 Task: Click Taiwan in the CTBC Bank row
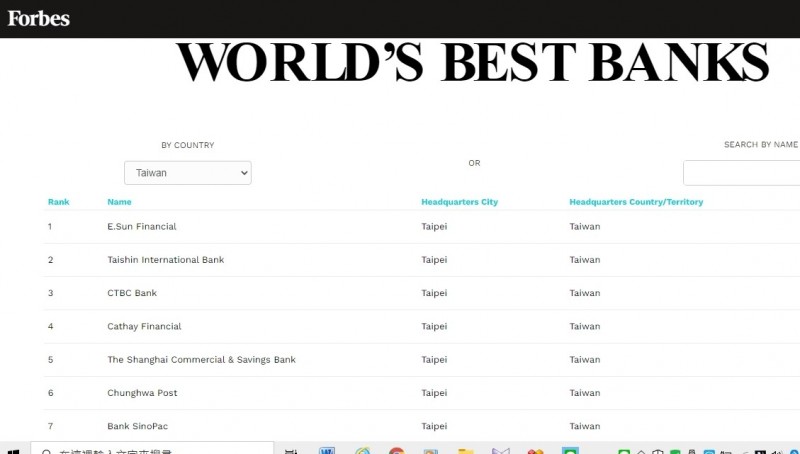[x=585, y=293]
